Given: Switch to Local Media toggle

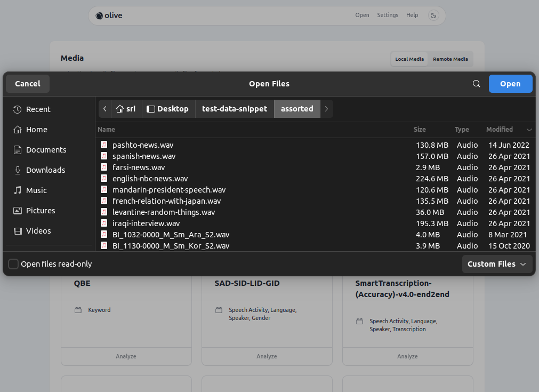Looking at the screenshot, I should [x=409, y=59].
